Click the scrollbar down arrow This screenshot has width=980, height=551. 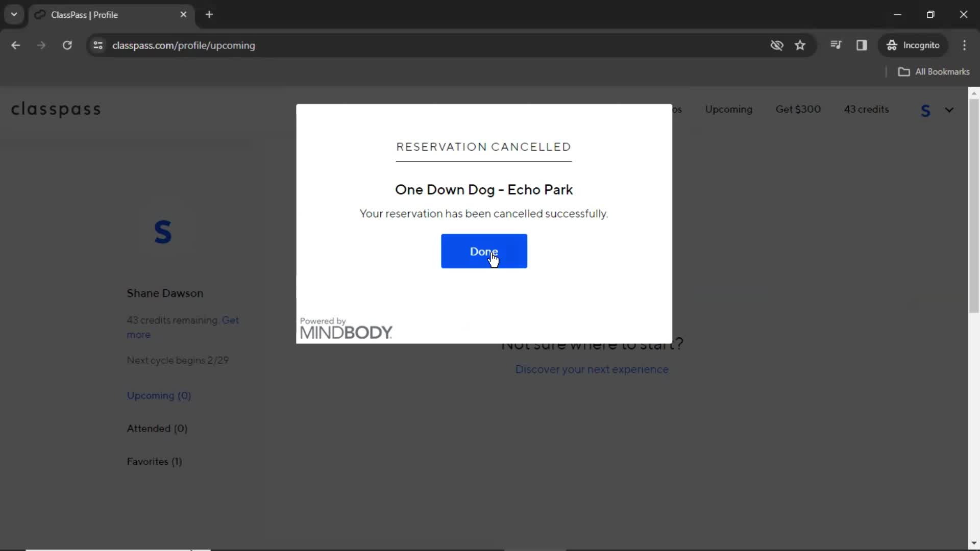click(x=974, y=543)
